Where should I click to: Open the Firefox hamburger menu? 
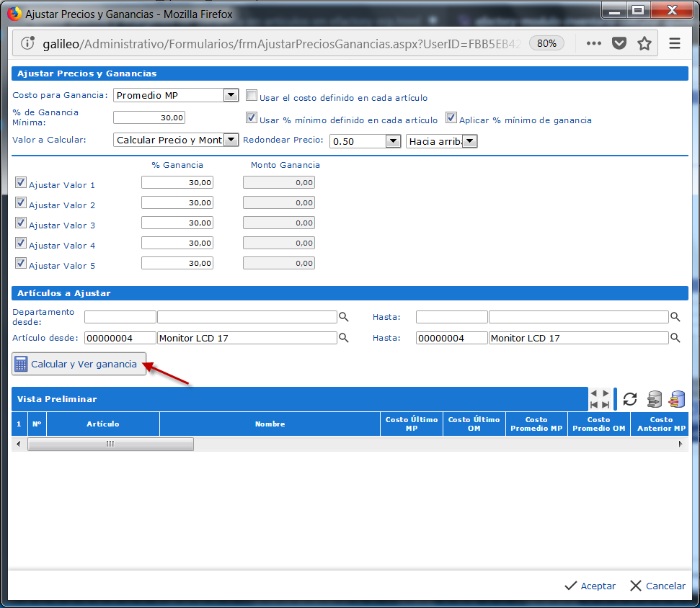(675, 43)
